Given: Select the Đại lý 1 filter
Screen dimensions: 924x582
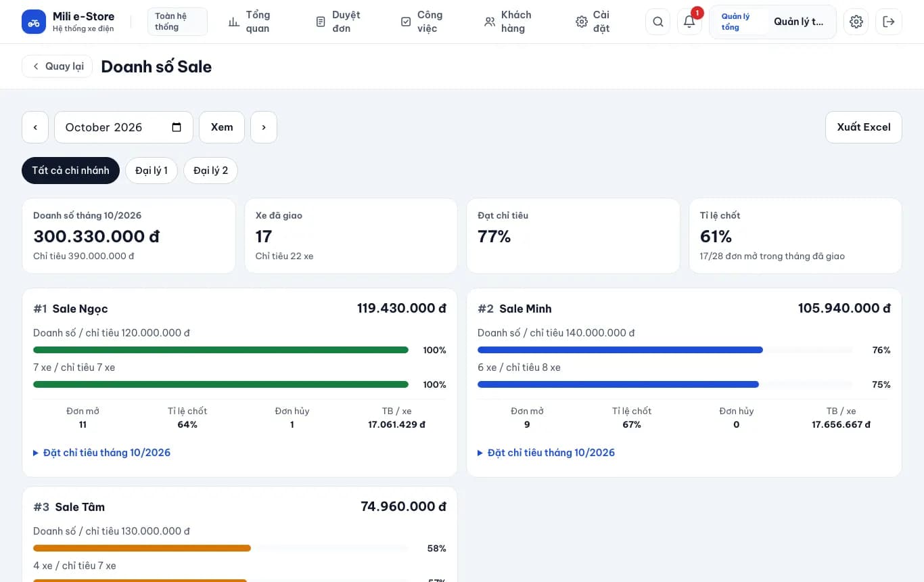Looking at the screenshot, I should pos(152,171).
